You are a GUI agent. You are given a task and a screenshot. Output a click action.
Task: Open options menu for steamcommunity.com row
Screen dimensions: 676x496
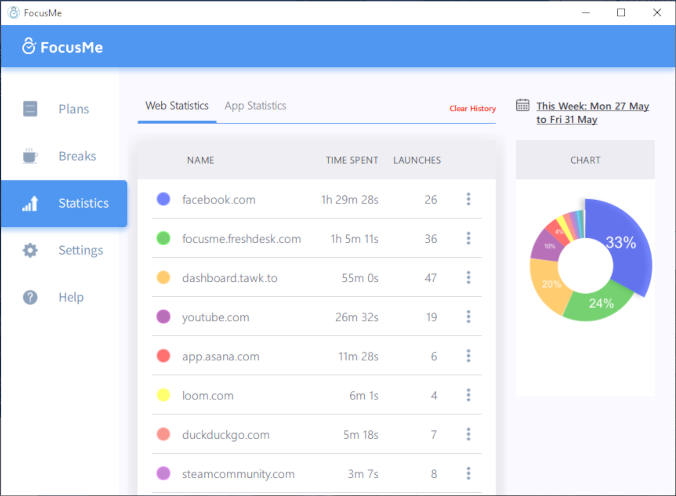pos(468,474)
